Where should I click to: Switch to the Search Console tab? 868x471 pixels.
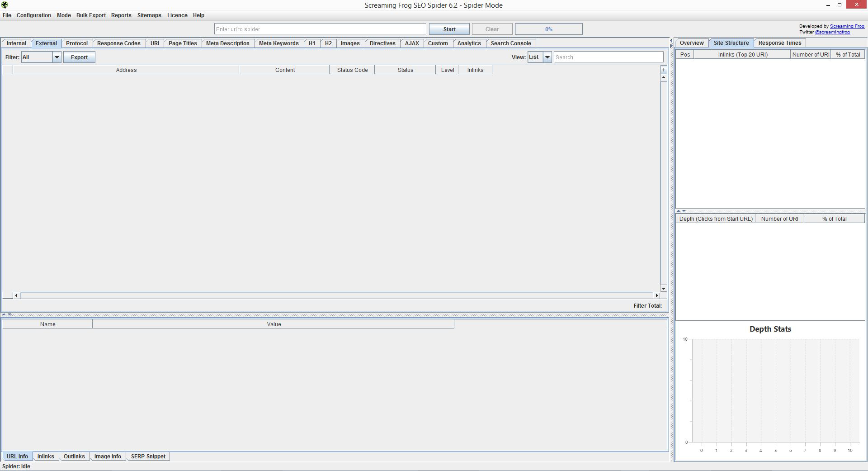(x=511, y=43)
